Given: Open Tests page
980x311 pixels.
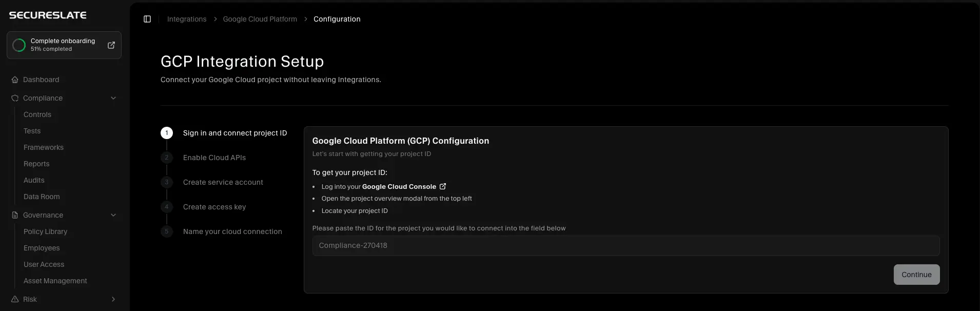Looking at the screenshot, I should coord(32,131).
